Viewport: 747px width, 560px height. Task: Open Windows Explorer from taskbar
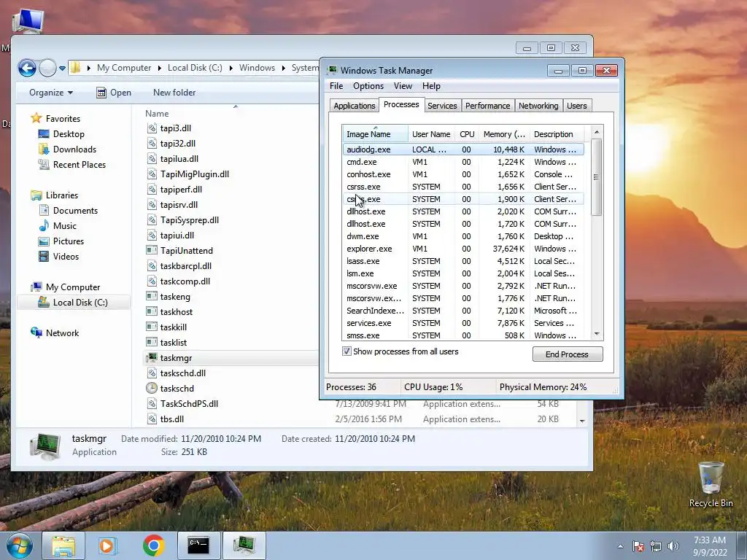[63, 545]
